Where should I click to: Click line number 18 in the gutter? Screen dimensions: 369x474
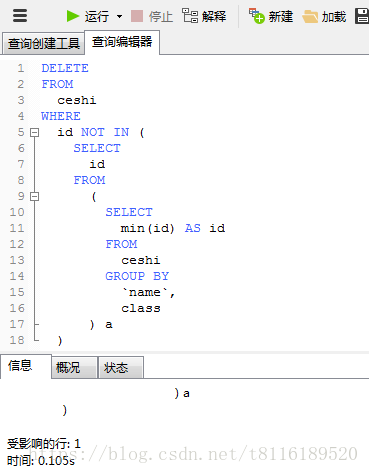pyautogui.click(x=17, y=340)
